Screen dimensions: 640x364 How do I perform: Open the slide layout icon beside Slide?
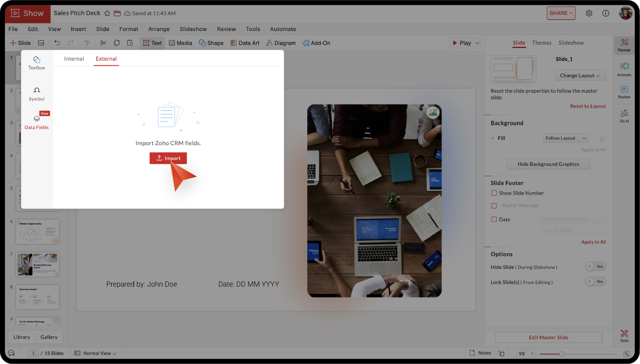(41, 43)
